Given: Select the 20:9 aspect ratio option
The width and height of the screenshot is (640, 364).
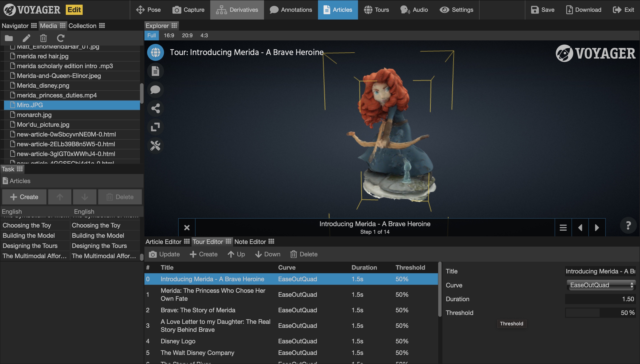Looking at the screenshot, I should click(187, 36).
